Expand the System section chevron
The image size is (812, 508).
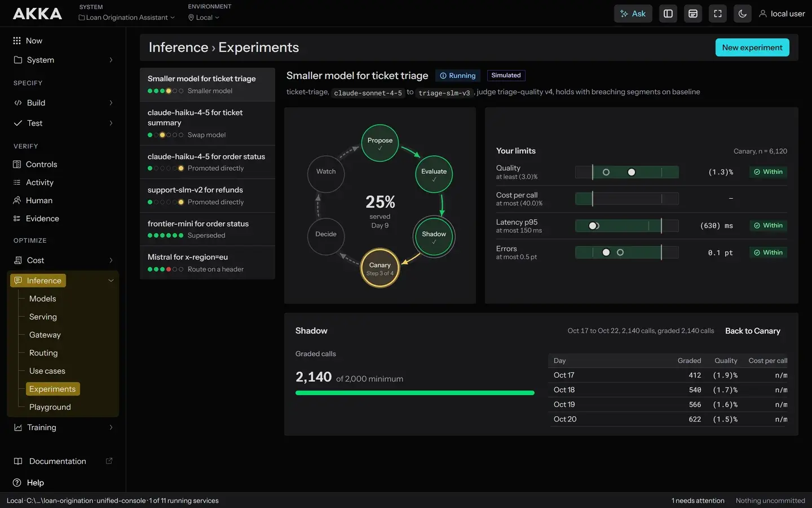111,60
